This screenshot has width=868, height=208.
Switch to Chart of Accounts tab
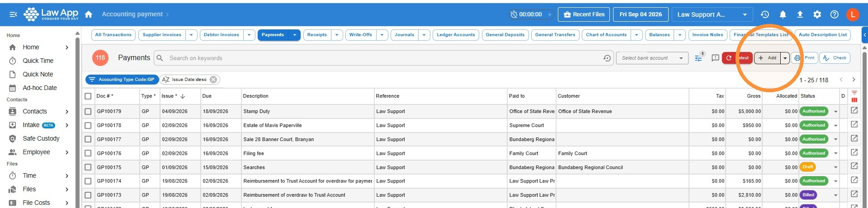point(606,35)
